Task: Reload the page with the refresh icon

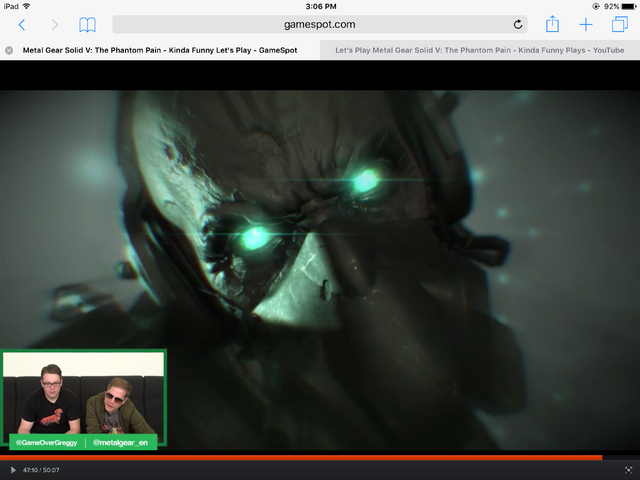Action: (x=518, y=24)
